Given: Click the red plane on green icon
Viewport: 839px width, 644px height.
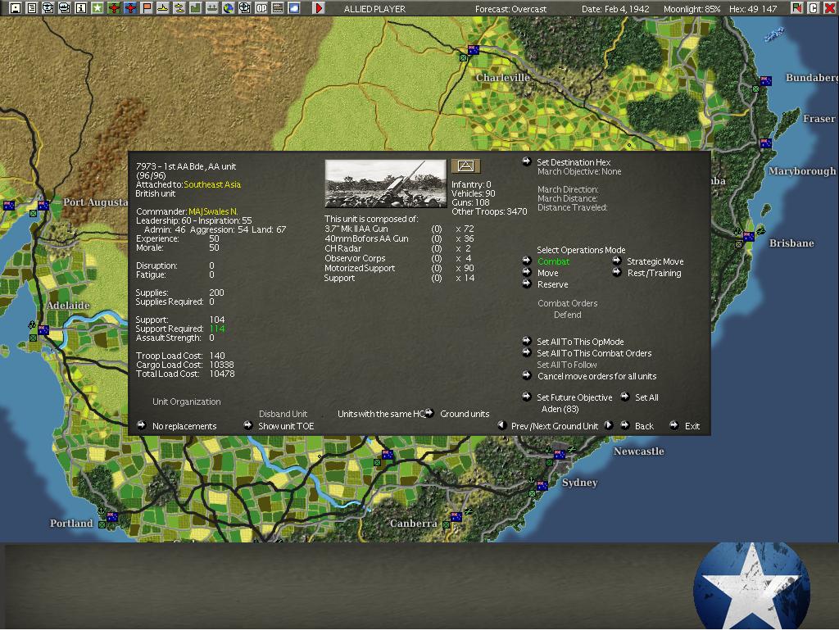Looking at the screenshot, I should coord(114,8).
